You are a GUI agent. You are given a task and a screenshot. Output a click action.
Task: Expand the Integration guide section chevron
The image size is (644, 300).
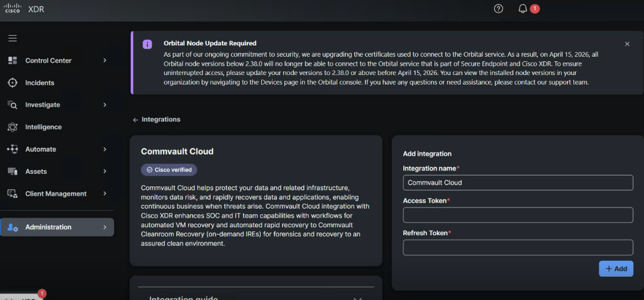(x=358, y=299)
